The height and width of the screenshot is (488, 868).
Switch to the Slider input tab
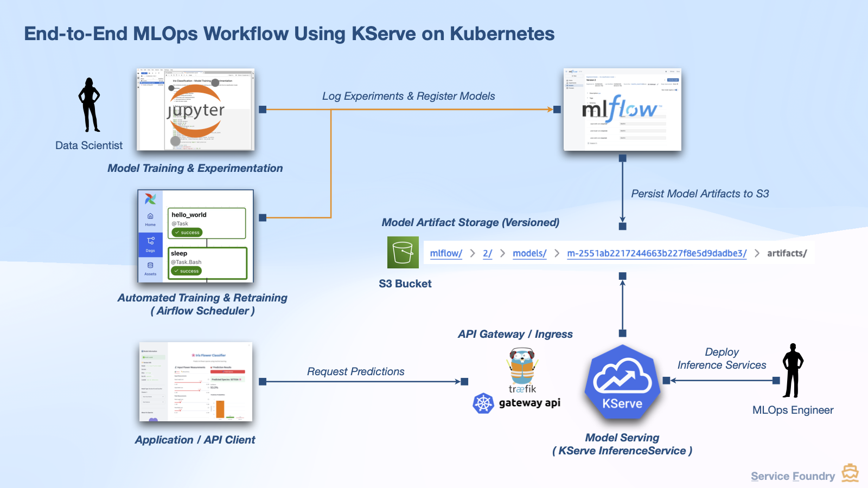click(177, 371)
